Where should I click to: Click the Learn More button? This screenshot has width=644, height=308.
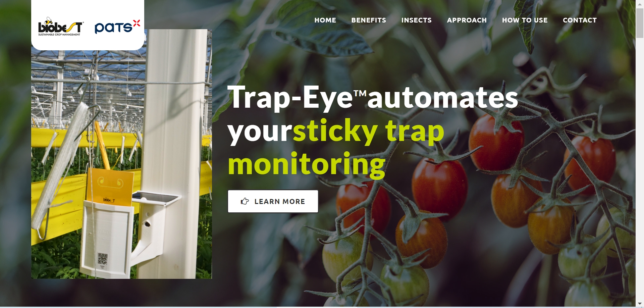coord(273,201)
